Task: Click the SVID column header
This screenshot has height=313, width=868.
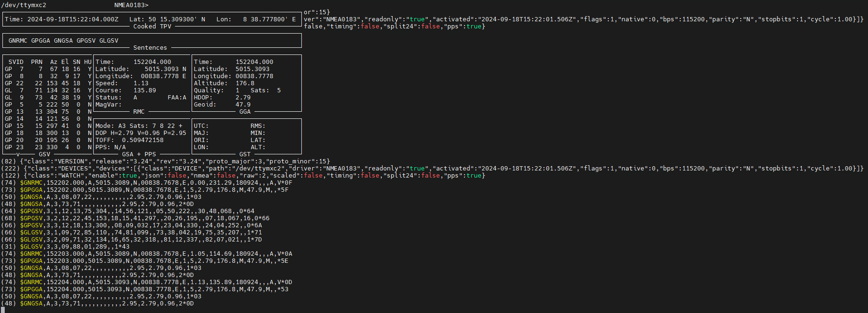Action: click(16, 62)
